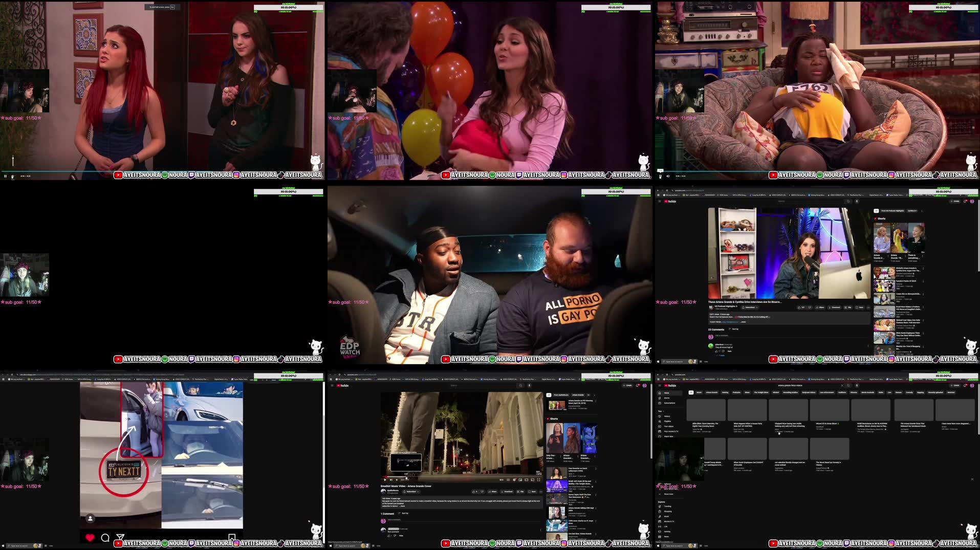The width and height of the screenshot is (980, 550).
Task: Toggle subtitles in the Breathin' player
Action: [x=508, y=480]
